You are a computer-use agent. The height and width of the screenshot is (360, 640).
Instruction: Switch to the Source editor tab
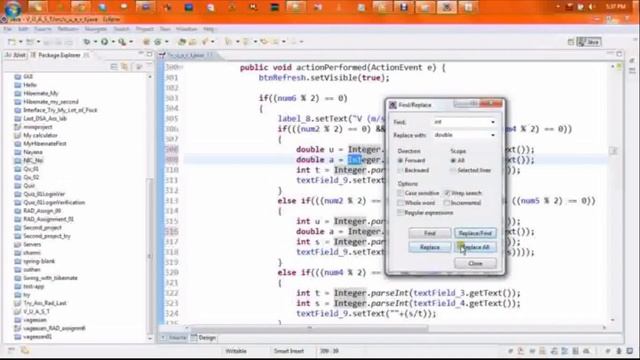(x=174, y=338)
